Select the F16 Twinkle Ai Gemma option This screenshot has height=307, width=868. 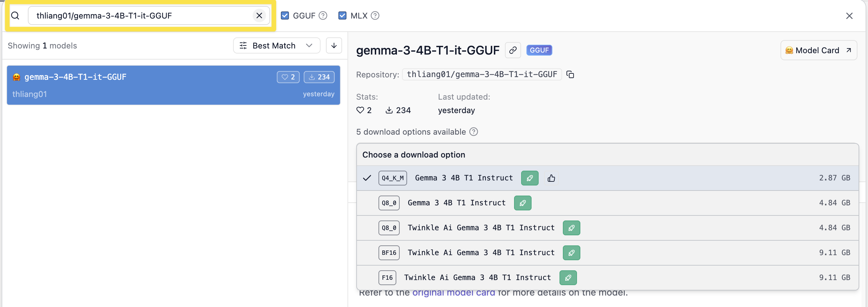pos(607,278)
